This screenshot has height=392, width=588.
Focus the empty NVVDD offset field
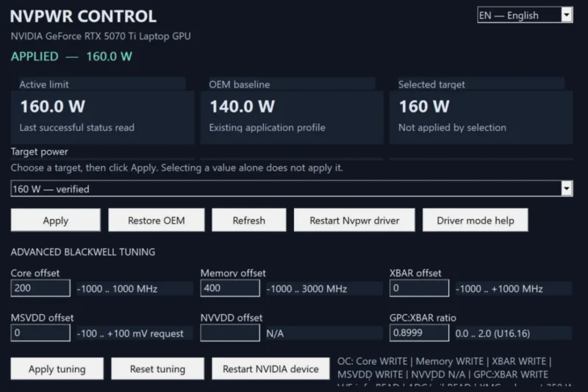[x=230, y=332]
